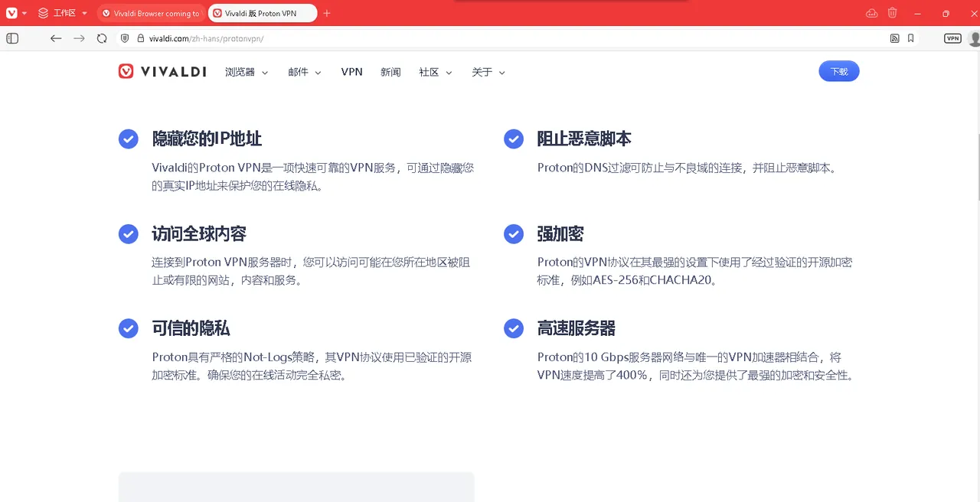Expand the 邮件 navigation menu
The height and width of the screenshot is (502, 980).
(x=305, y=72)
